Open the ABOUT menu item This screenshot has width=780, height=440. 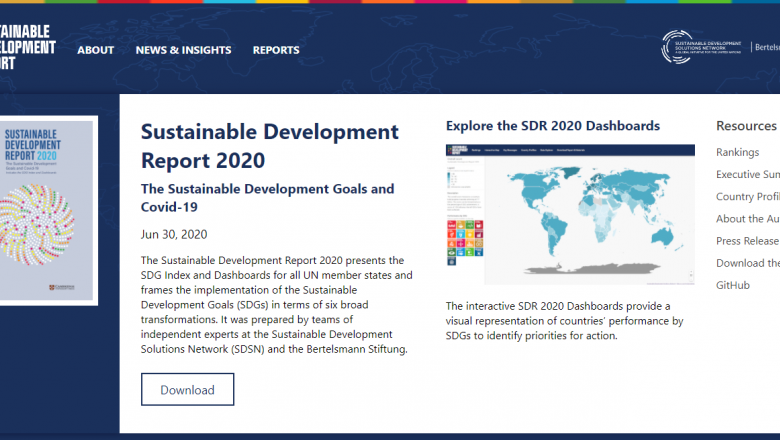click(96, 50)
